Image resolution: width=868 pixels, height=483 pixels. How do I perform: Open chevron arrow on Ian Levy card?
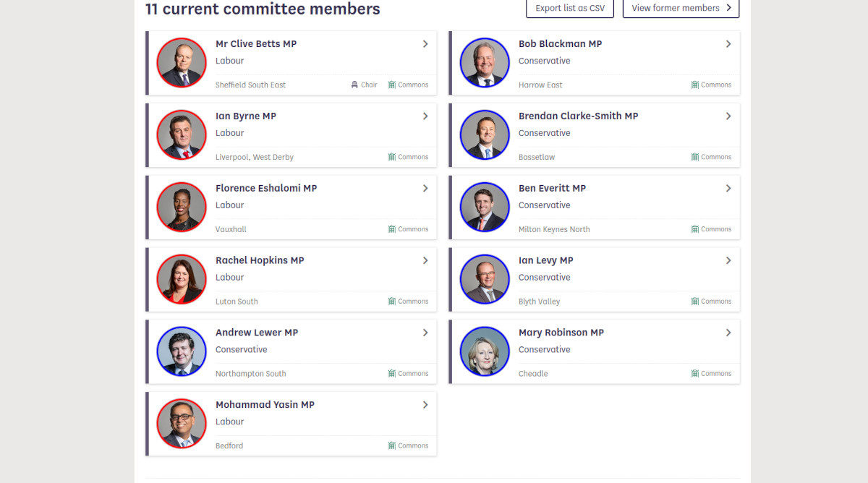pos(728,261)
